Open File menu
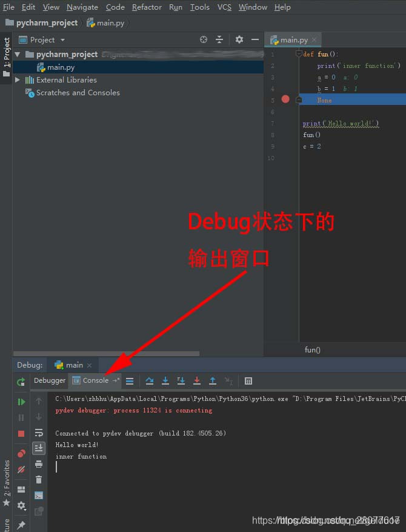The height and width of the screenshot is (532, 406). coord(8,7)
